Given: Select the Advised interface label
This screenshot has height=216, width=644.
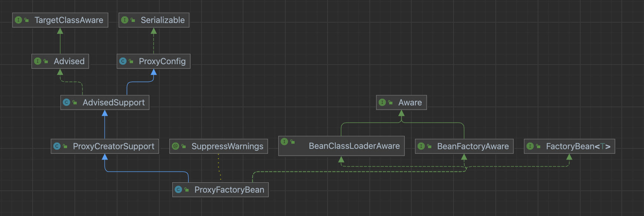Looking at the screenshot, I should [69, 61].
